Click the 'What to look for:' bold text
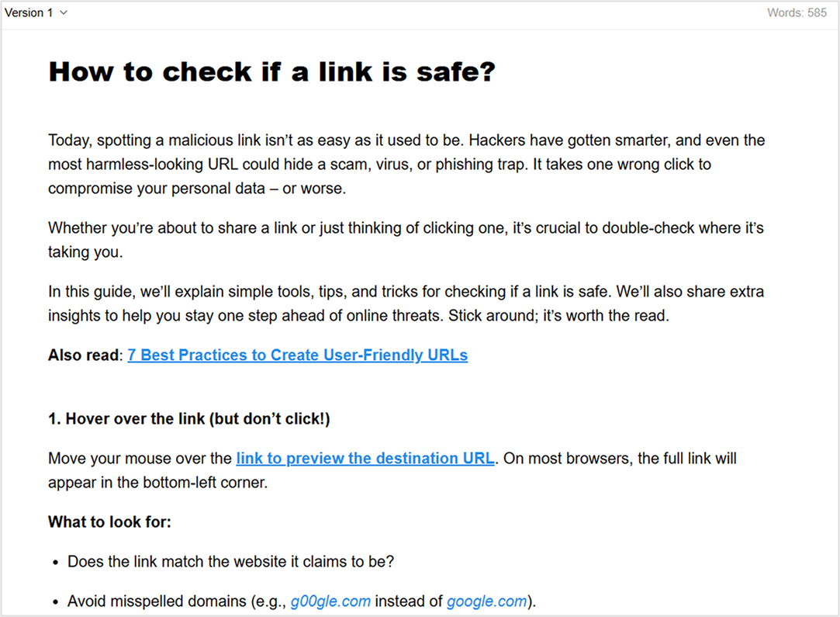The image size is (840, 617). pyautogui.click(x=109, y=522)
